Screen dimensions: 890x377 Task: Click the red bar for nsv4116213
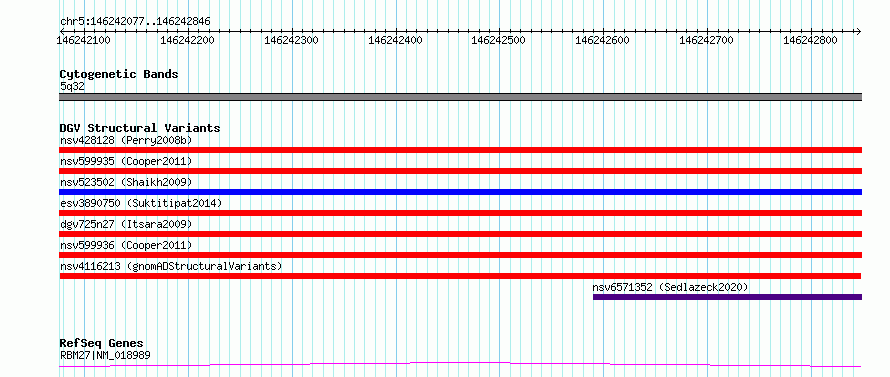(460, 276)
